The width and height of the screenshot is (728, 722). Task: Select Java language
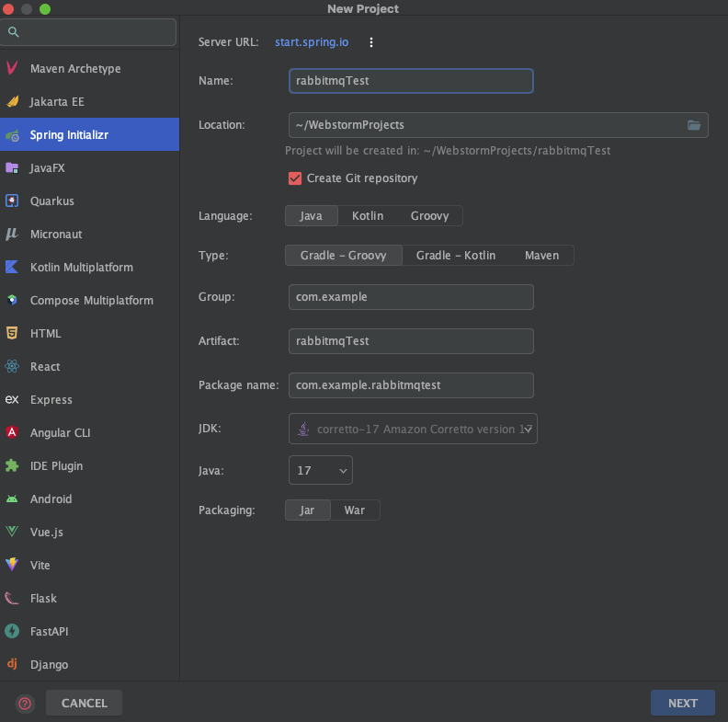coord(311,216)
